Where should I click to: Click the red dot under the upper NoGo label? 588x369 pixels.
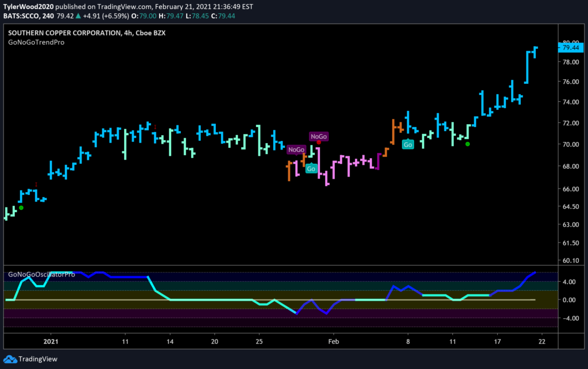coord(319,143)
